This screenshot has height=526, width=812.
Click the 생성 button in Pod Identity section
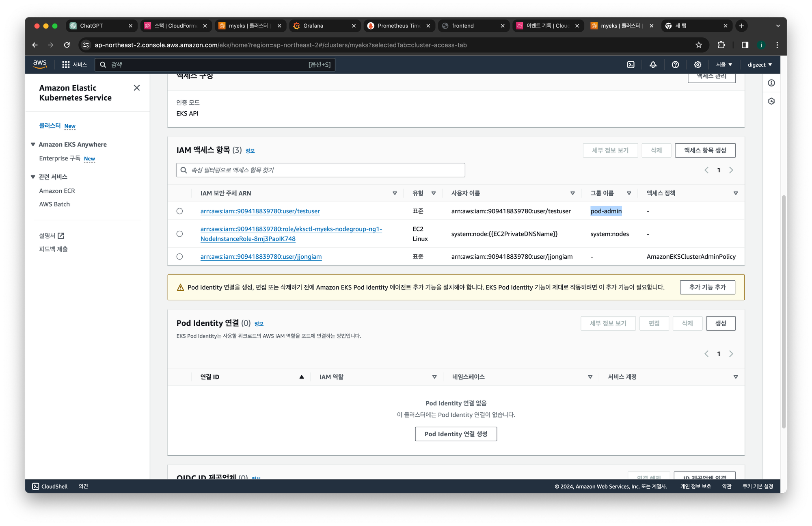[720, 323]
